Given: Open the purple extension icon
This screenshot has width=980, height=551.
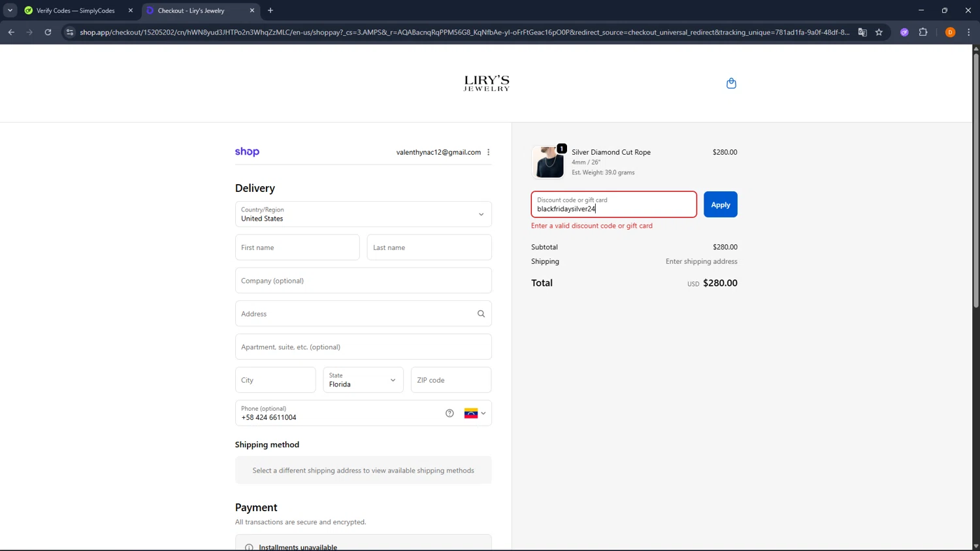Looking at the screenshot, I should (x=904, y=32).
